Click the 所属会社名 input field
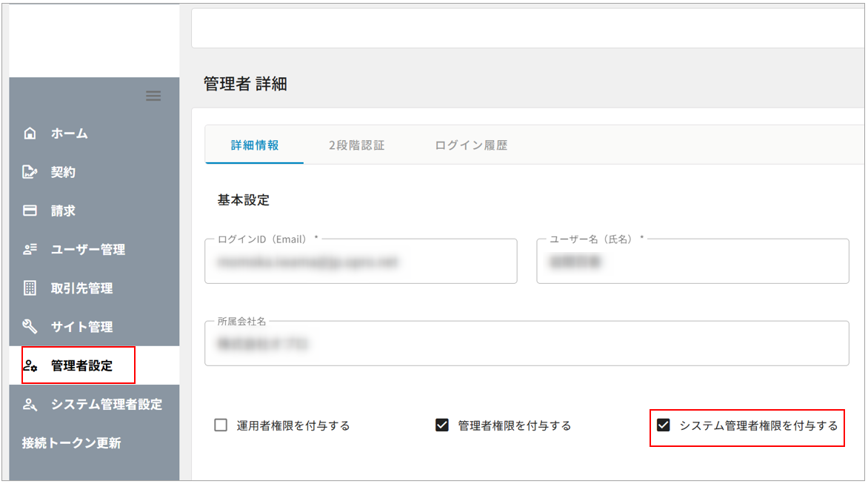Viewport: 868px width, 484px height. (526, 344)
